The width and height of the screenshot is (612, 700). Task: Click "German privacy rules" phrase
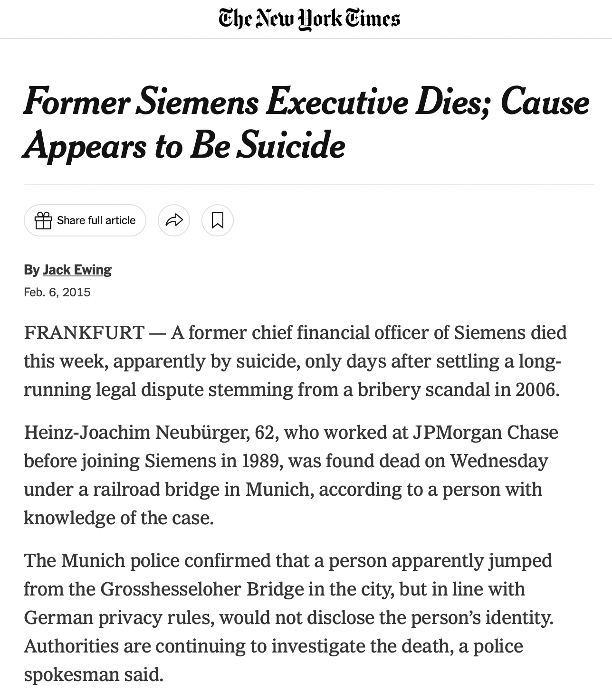(119, 617)
